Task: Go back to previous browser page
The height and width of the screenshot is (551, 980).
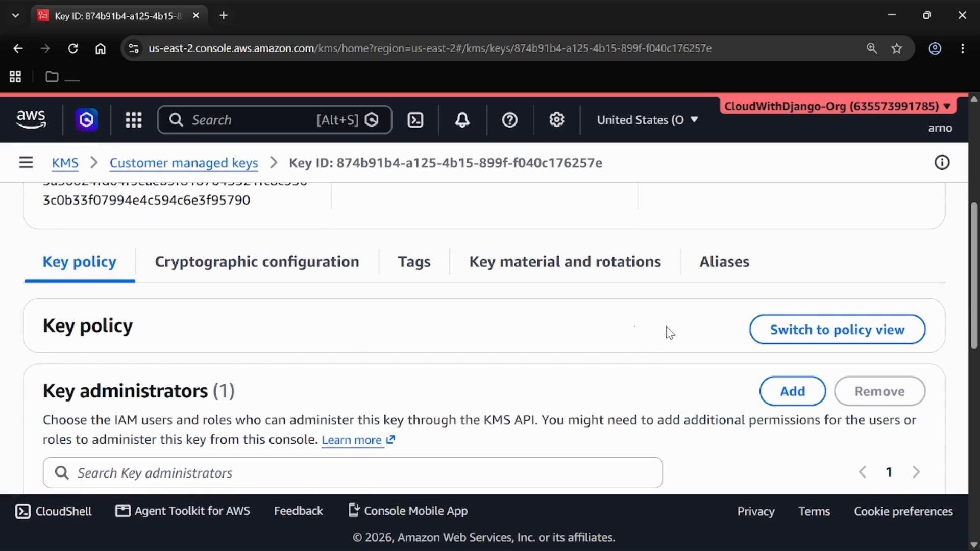Action: point(18,48)
